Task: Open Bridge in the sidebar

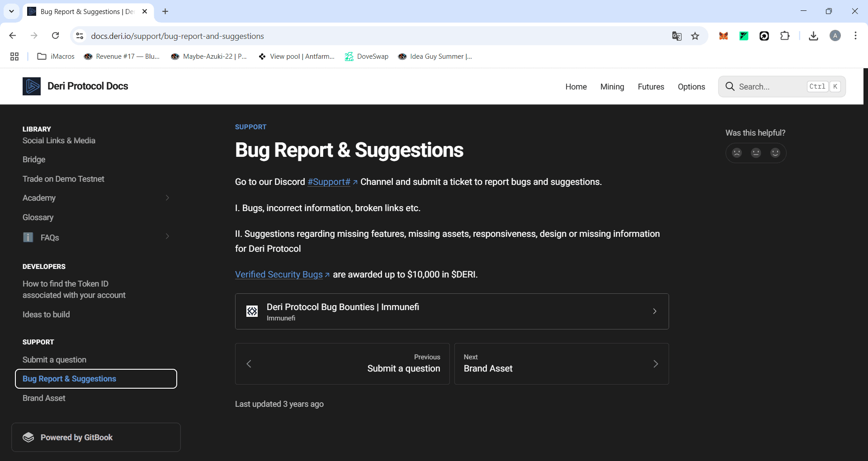Action: (x=34, y=160)
